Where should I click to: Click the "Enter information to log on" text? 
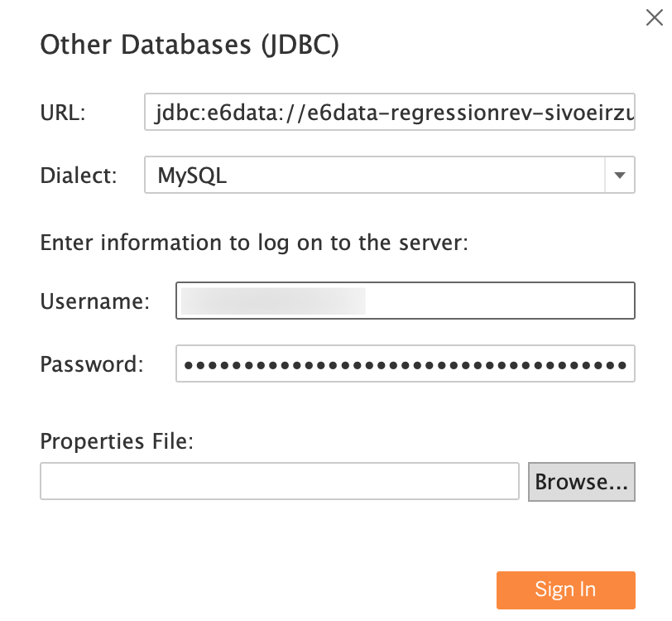point(254,243)
